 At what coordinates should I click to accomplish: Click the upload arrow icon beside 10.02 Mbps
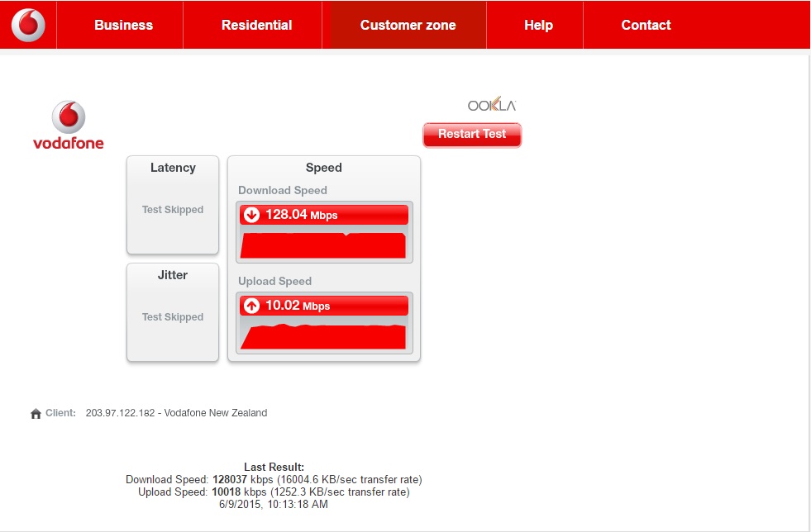click(x=252, y=306)
